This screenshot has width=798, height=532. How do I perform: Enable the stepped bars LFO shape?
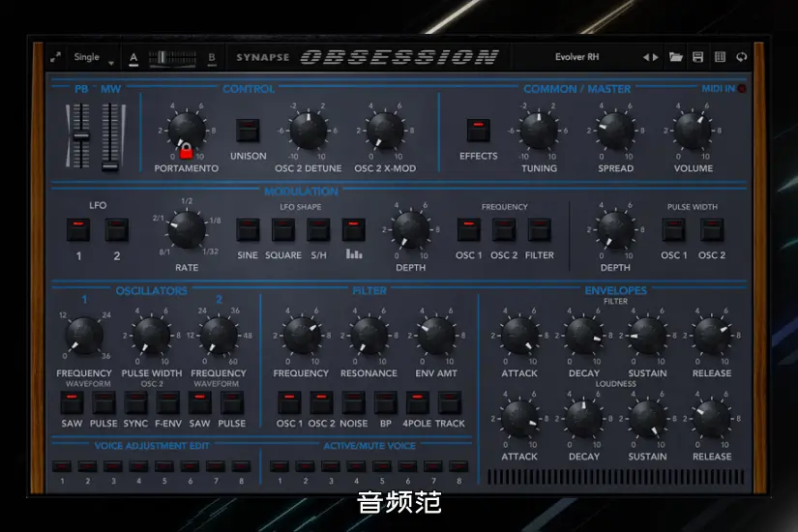point(354,230)
